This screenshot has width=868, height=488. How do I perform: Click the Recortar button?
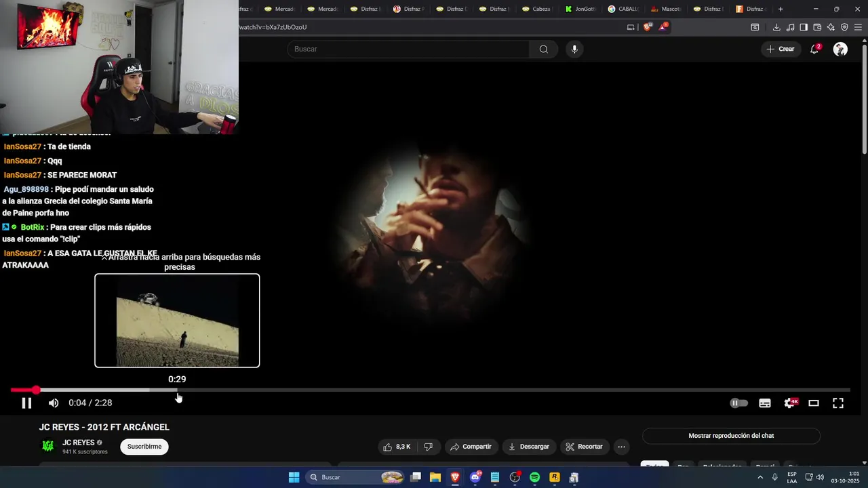pos(584,447)
